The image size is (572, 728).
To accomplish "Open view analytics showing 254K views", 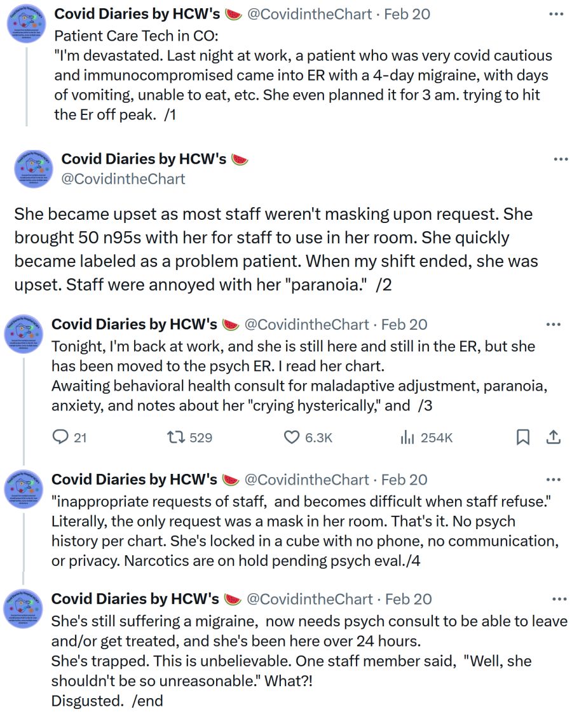I will click(x=407, y=437).
